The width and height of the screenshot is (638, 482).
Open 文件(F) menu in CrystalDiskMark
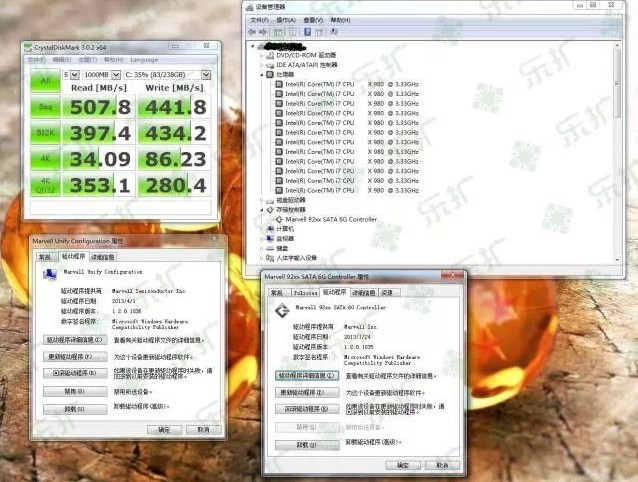37,60
